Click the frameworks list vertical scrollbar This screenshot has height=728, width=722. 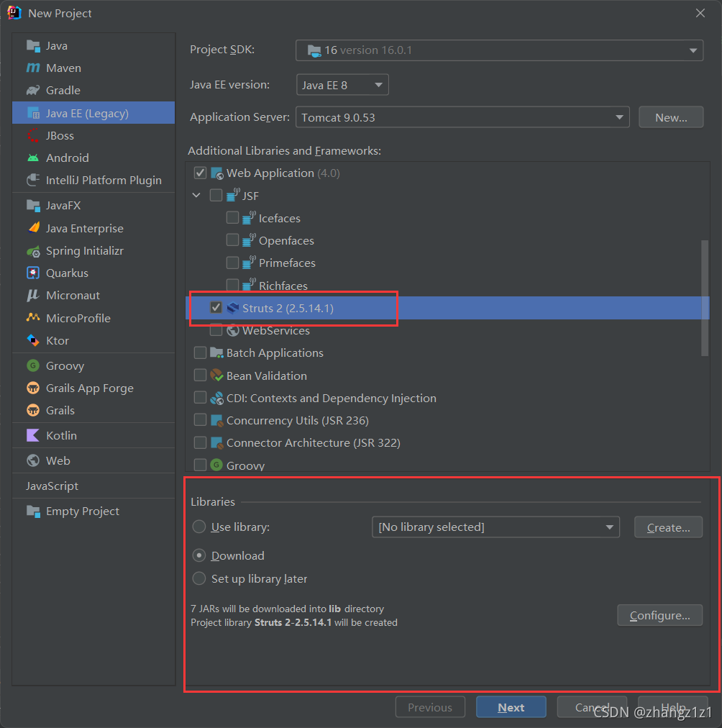click(705, 297)
